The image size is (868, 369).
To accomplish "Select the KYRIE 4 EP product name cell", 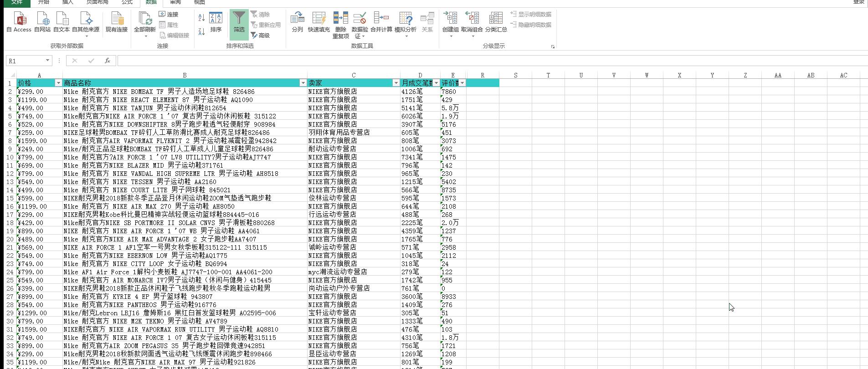I will click(185, 297).
